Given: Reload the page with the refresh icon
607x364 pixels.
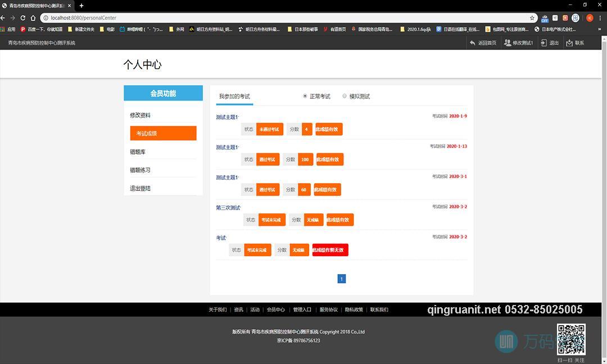Looking at the screenshot, I should (23, 17).
